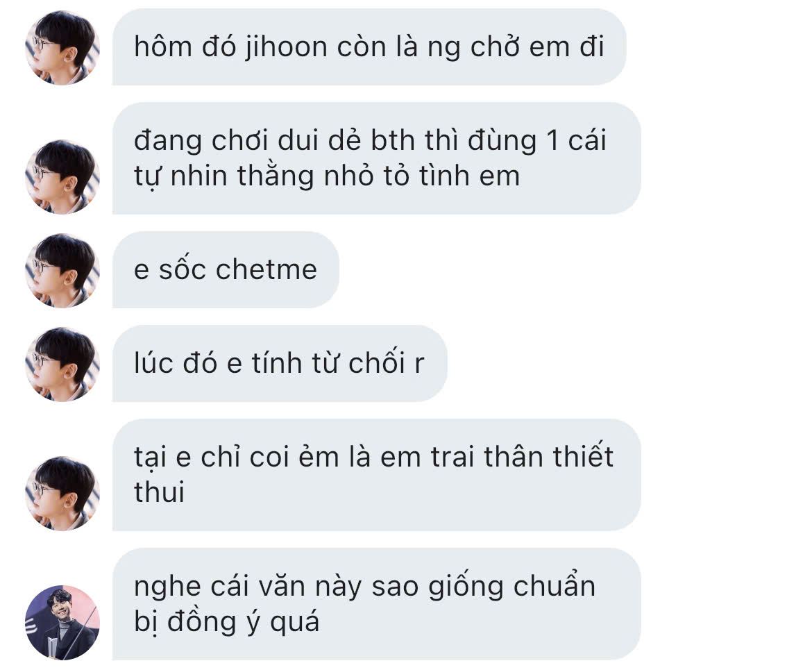Click the 'đang chơi dui dẻ bth' message bubble

376,158
